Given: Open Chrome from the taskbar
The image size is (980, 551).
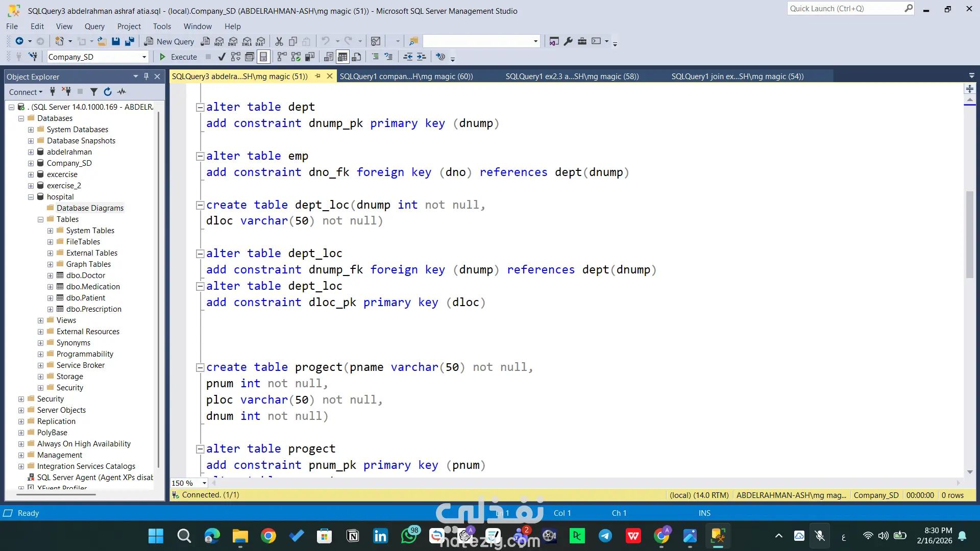Looking at the screenshot, I should pos(268,536).
